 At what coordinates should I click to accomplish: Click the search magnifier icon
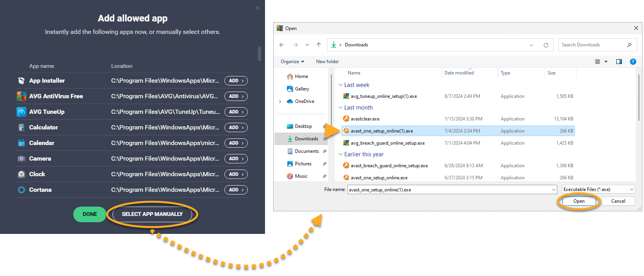[x=629, y=45]
